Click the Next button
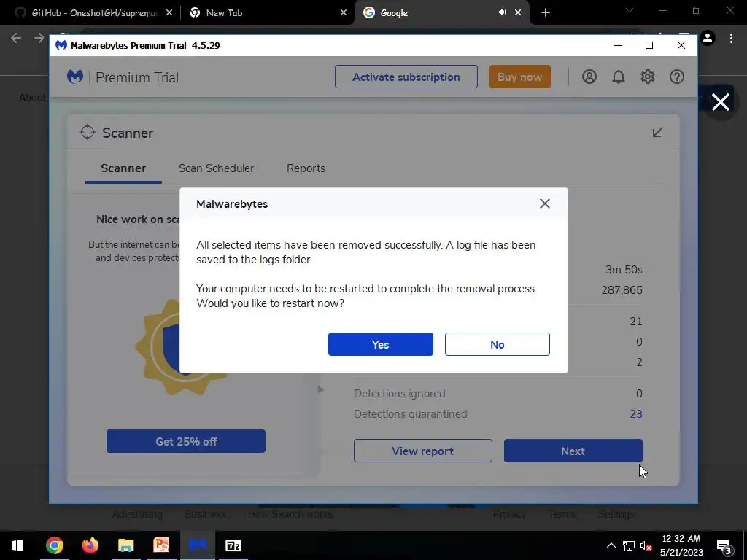747x560 pixels. 573,451
